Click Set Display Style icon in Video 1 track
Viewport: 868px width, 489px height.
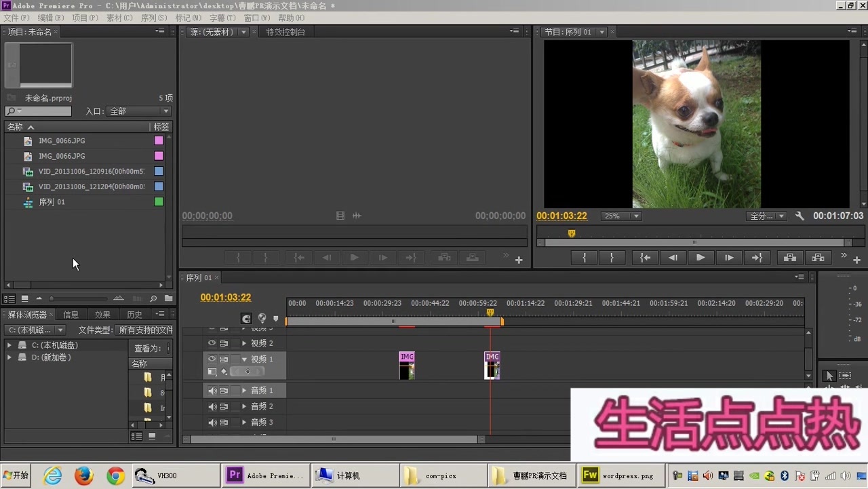pyautogui.click(x=212, y=372)
